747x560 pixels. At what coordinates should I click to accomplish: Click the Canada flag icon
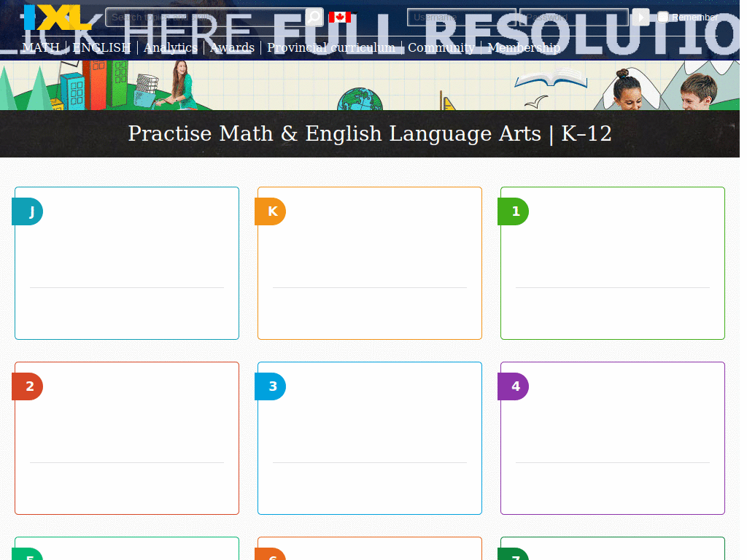pyautogui.click(x=340, y=17)
